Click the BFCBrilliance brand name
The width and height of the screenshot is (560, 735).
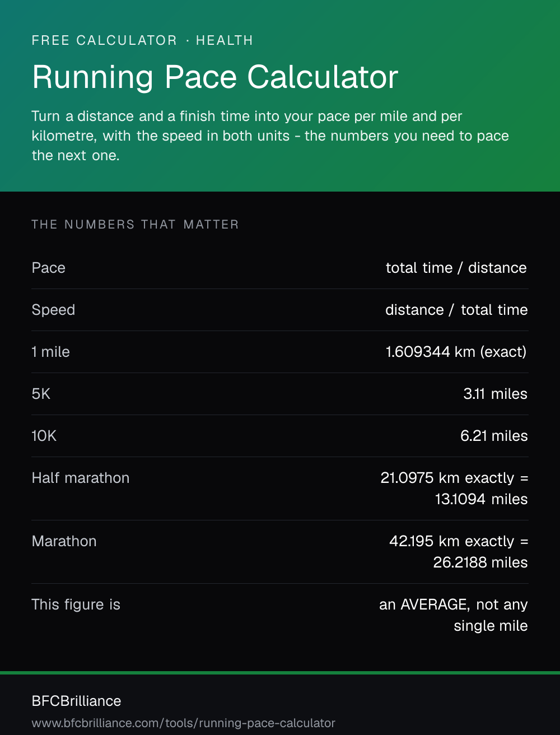[77, 701]
